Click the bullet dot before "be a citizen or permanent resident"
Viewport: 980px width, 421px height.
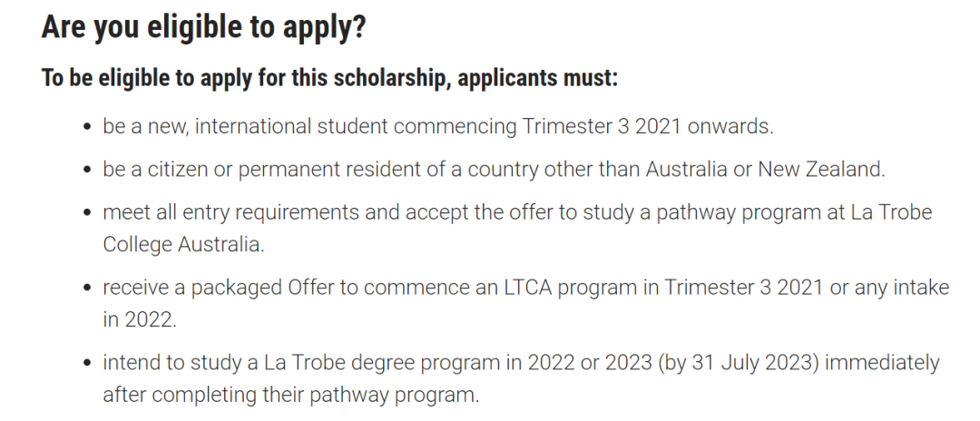87,170
